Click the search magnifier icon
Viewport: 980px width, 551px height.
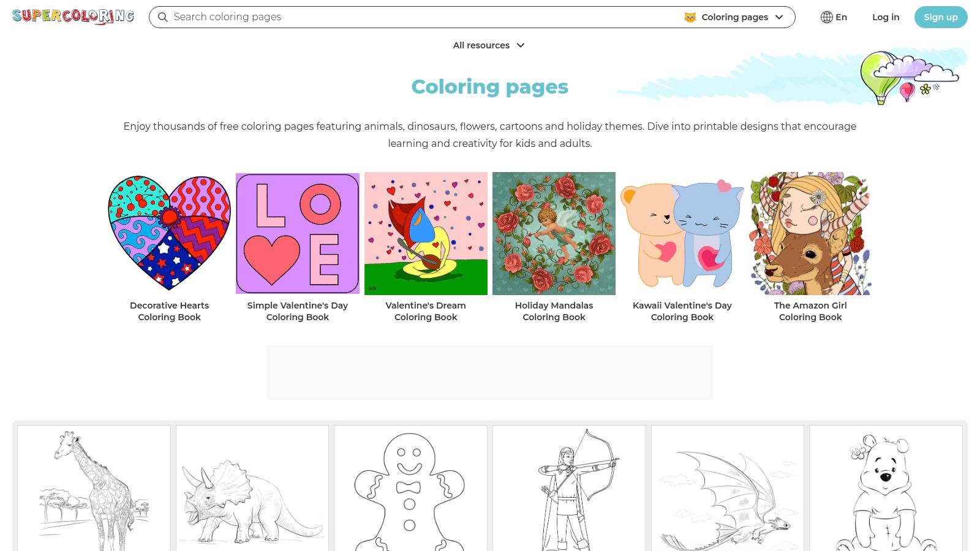tap(163, 17)
